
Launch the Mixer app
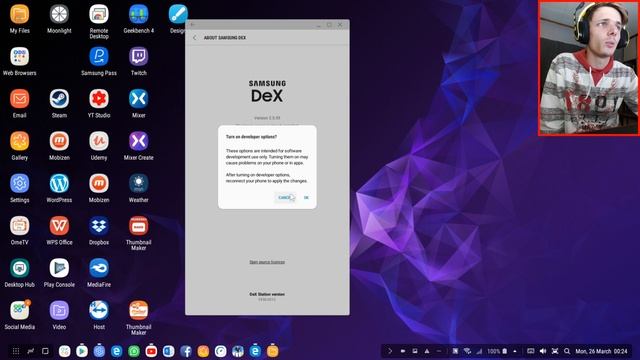click(138, 99)
